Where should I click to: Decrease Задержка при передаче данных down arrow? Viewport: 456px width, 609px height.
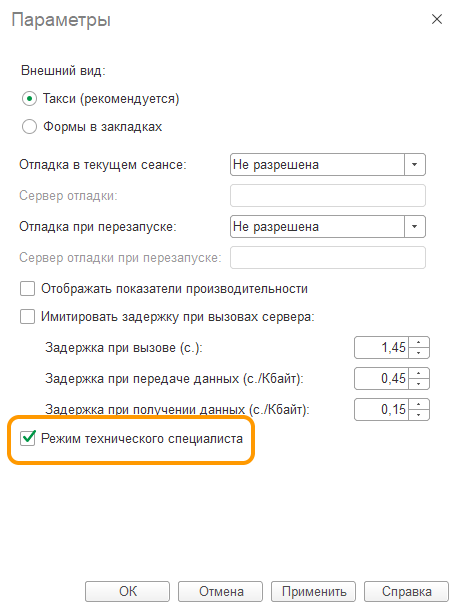pyautogui.click(x=419, y=384)
